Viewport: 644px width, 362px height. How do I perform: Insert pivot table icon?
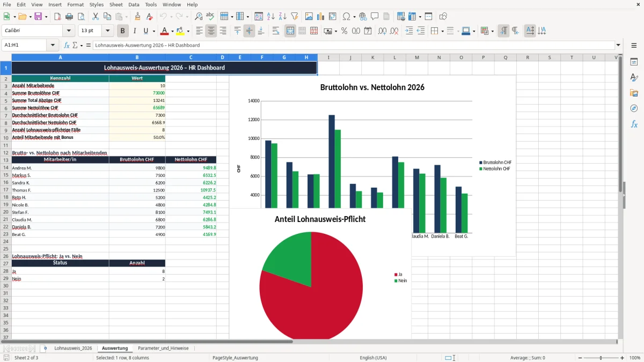click(x=333, y=17)
